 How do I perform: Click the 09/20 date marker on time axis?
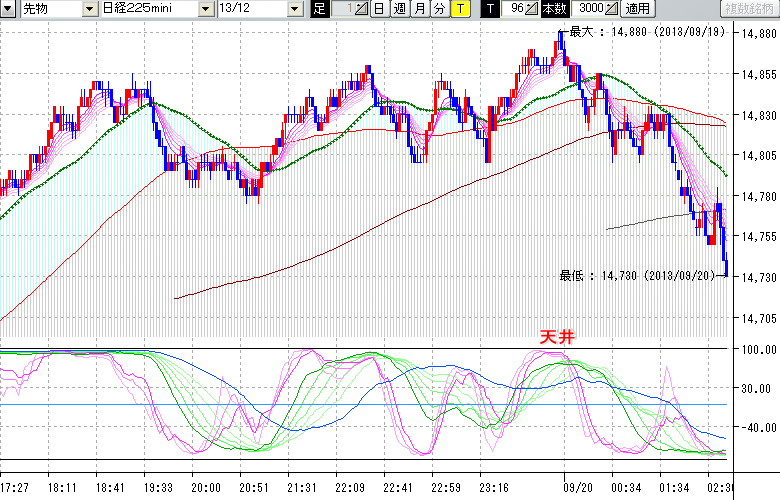click(576, 487)
